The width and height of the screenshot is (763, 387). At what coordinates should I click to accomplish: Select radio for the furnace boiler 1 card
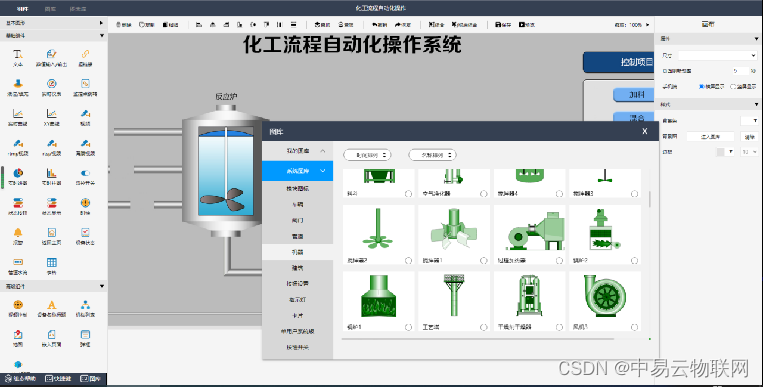(408, 327)
